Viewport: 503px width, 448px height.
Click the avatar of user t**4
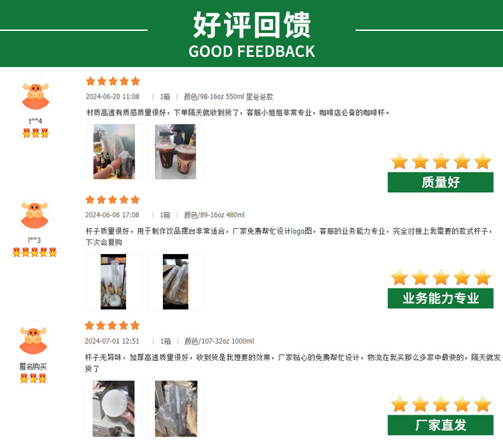(x=36, y=94)
